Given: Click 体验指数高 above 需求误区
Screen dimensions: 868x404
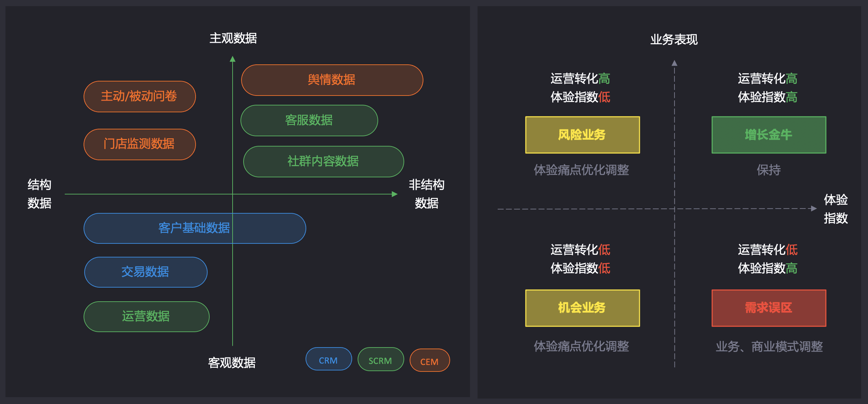Looking at the screenshot, I should [x=768, y=268].
